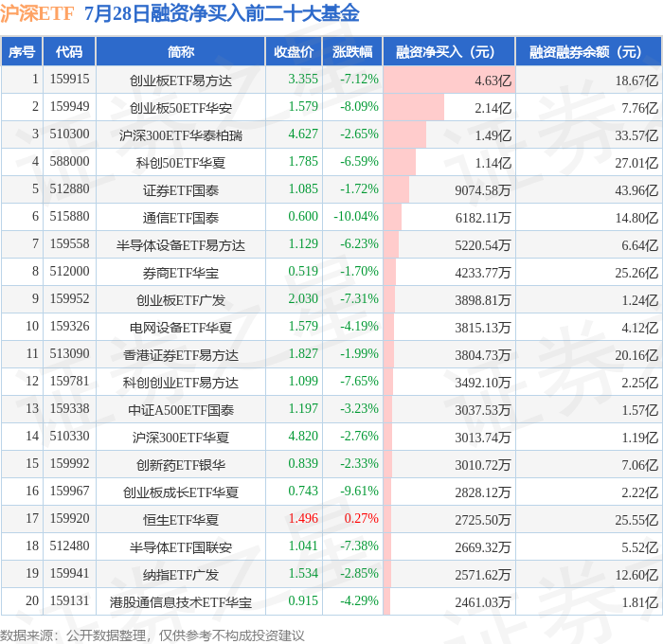Open 创业板ETF易方达 fund name
This screenshot has width=663, height=644.
[x=181, y=80]
